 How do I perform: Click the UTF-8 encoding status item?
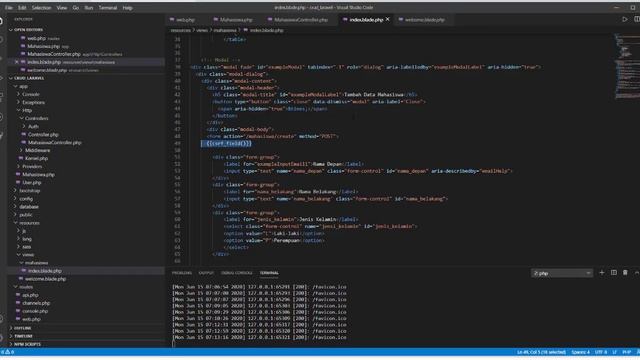click(601, 352)
